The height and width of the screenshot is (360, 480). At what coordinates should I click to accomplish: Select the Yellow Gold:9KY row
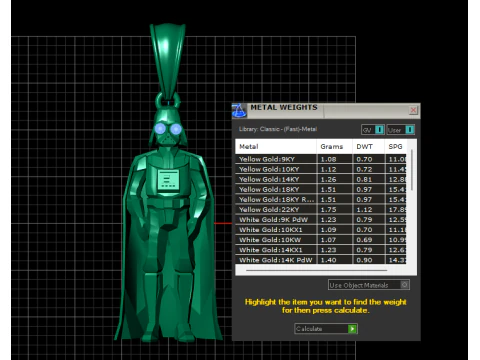point(321,159)
